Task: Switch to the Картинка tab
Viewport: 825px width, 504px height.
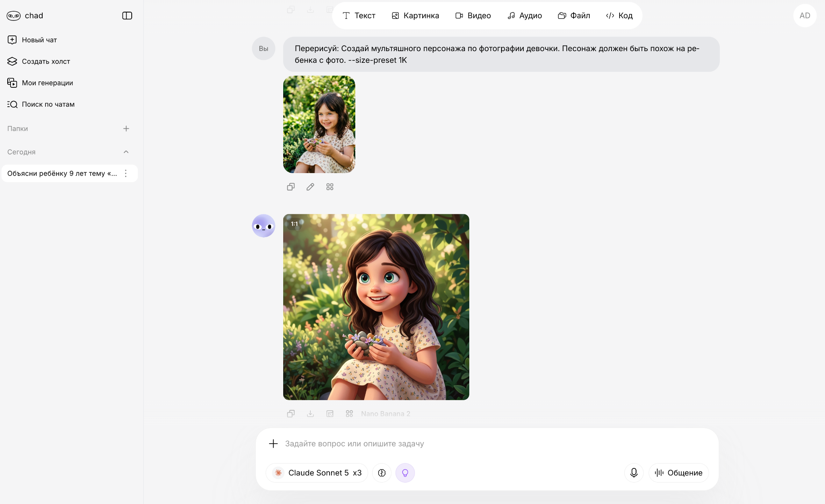Action: click(x=415, y=16)
